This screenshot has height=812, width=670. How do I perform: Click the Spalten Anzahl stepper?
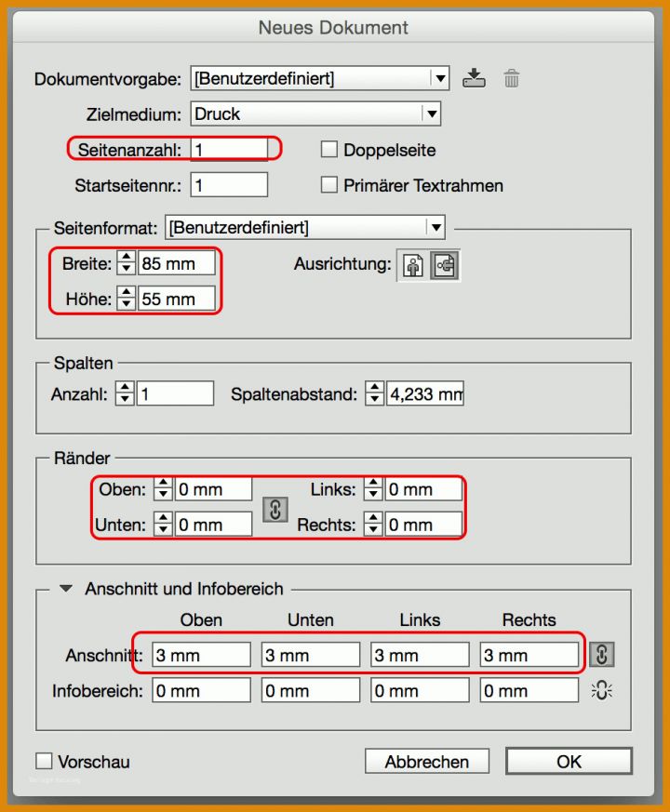tap(125, 393)
